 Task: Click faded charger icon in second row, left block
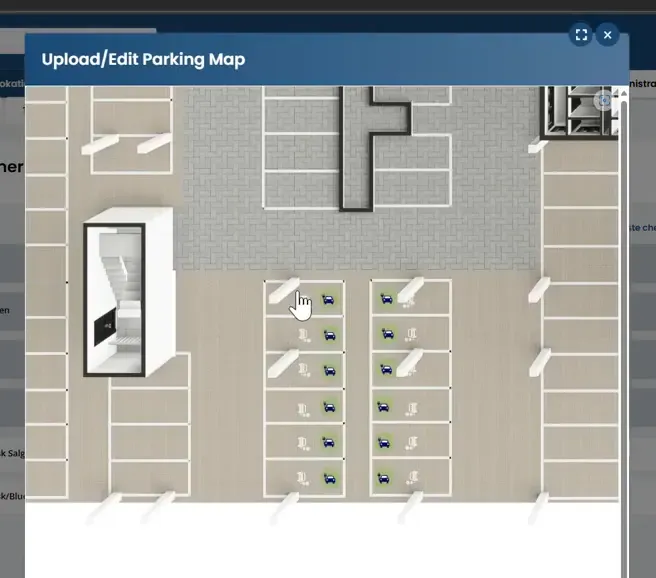[x=304, y=335]
